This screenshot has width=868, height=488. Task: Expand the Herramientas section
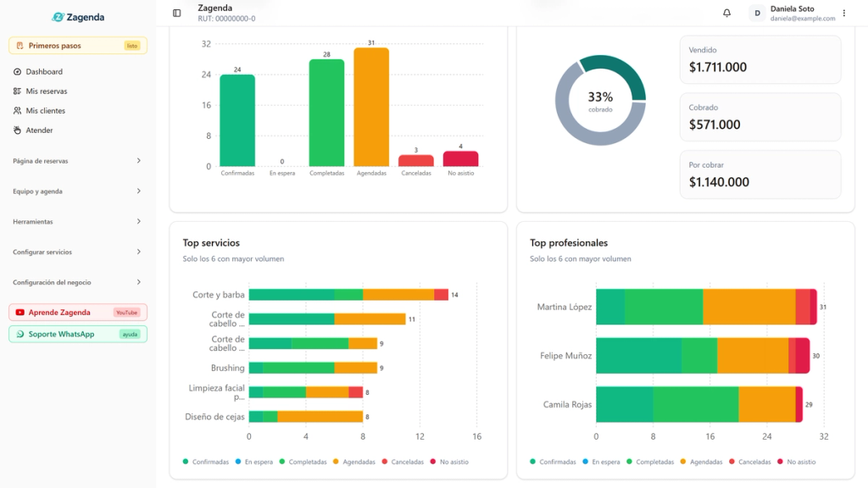click(77, 222)
